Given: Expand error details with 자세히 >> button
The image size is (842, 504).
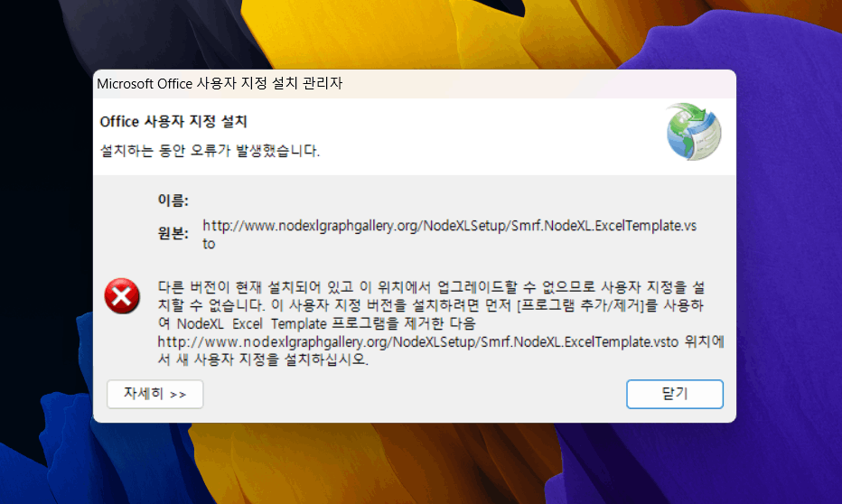Looking at the screenshot, I should point(154,394).
